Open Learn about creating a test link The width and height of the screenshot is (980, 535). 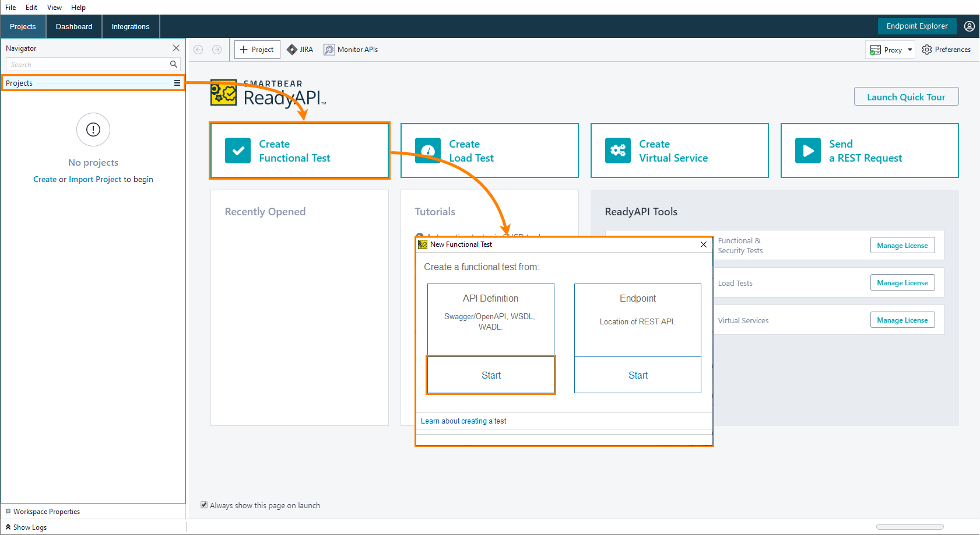coord(463,421)
